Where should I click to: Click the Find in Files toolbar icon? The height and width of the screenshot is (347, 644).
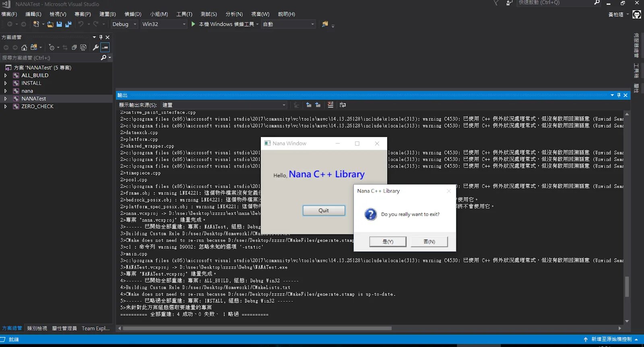coord(325,24)
